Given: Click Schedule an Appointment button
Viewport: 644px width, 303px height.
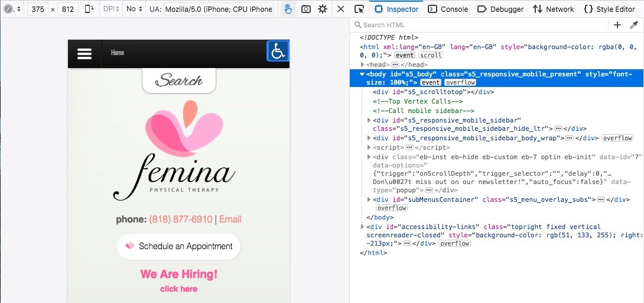Looking at the screenshot, I should coord(178,246).
